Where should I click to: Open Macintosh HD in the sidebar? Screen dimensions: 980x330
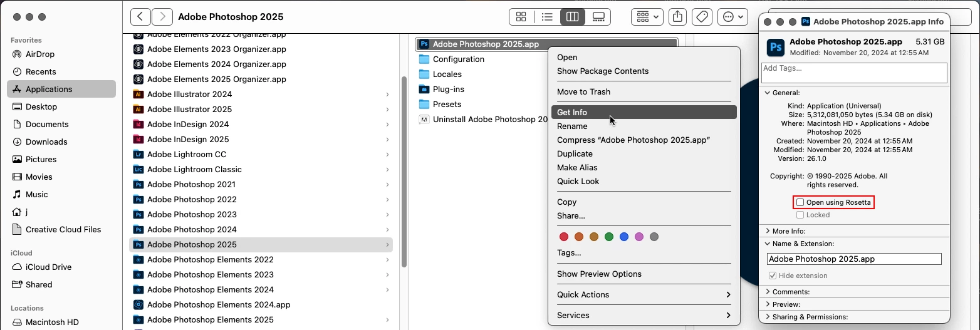pos(61,322)
